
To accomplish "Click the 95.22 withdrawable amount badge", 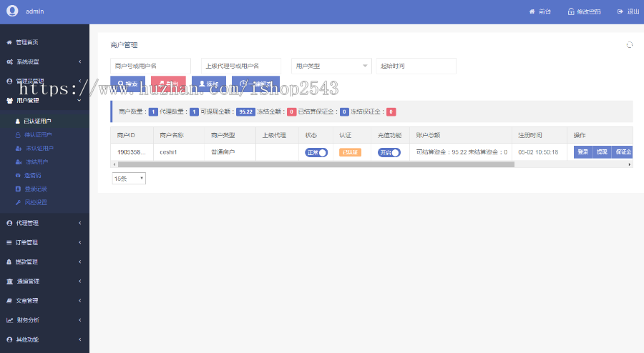I will (245, 112).
